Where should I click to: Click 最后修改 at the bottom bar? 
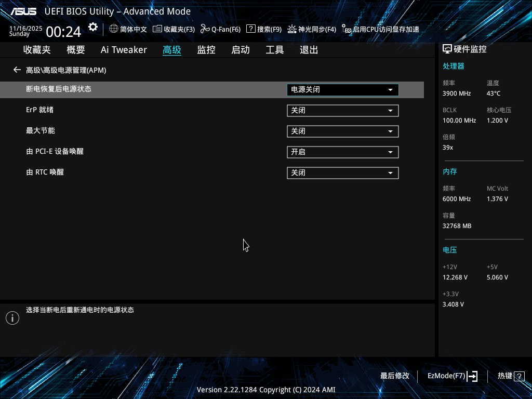click(395, 376)
